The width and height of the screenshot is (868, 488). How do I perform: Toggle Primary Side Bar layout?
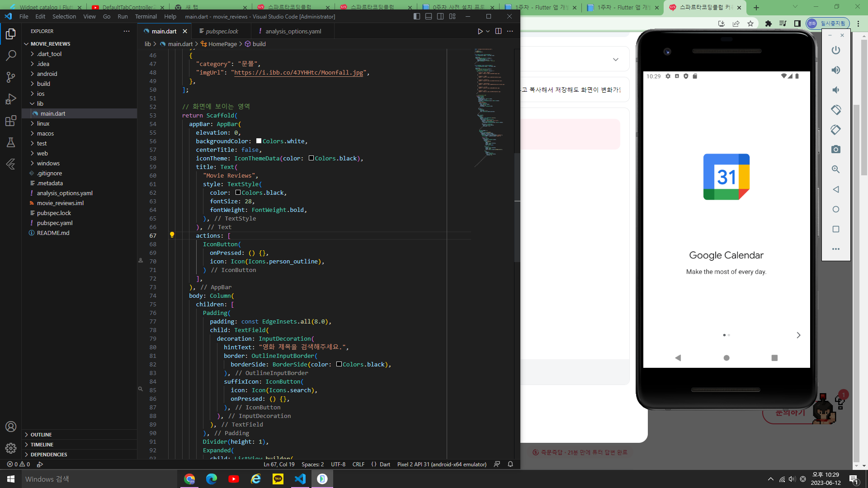[417, 16]
